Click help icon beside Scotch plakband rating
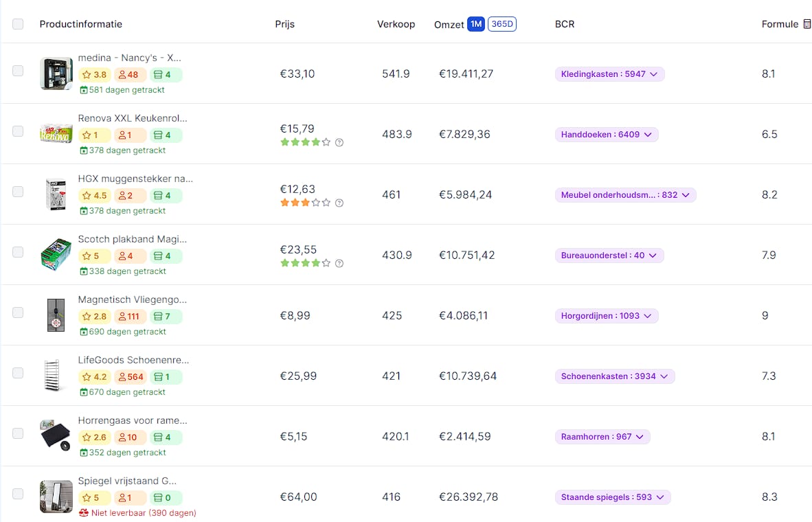The height and width of the screenshot is (522, 812). tap(339, 264)
